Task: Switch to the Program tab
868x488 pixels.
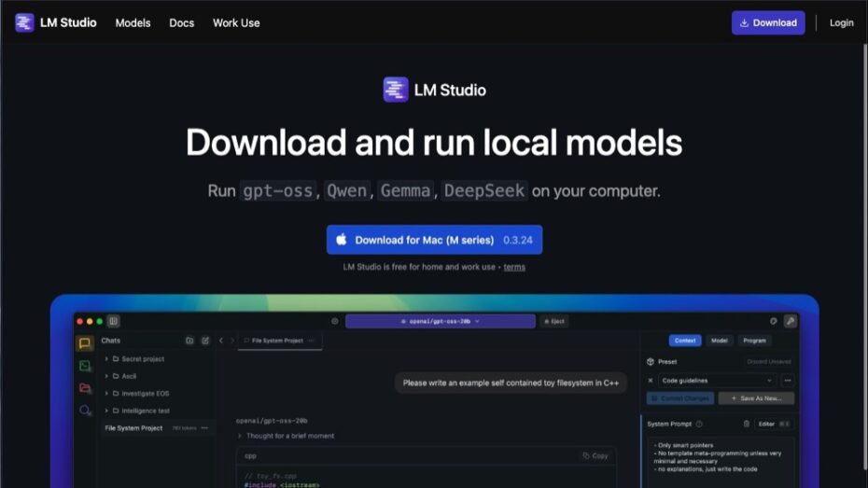Action: [754, 341]
